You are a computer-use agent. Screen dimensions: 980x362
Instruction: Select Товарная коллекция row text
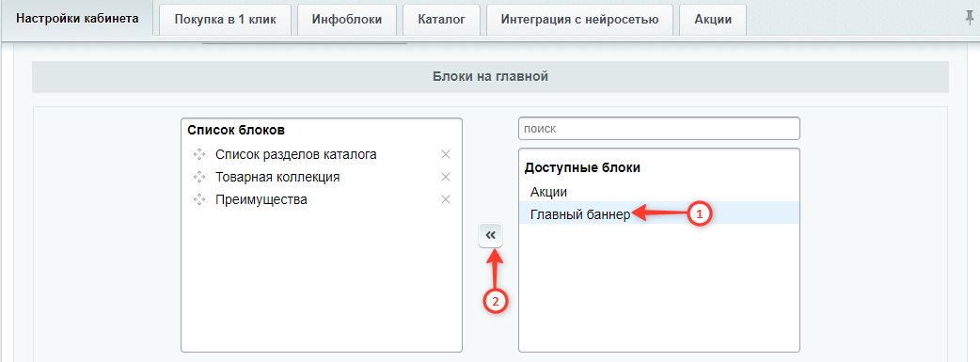[277, 177]
